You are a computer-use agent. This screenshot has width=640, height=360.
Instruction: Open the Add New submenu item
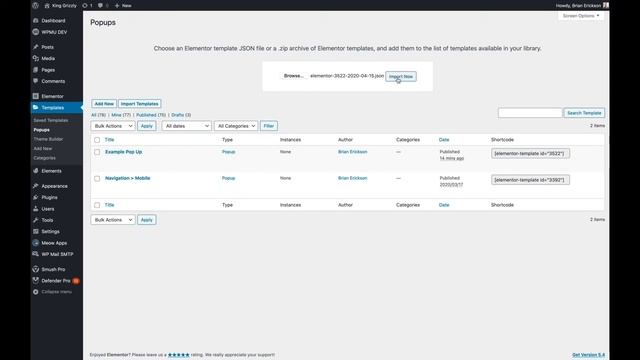coord(43,149)
